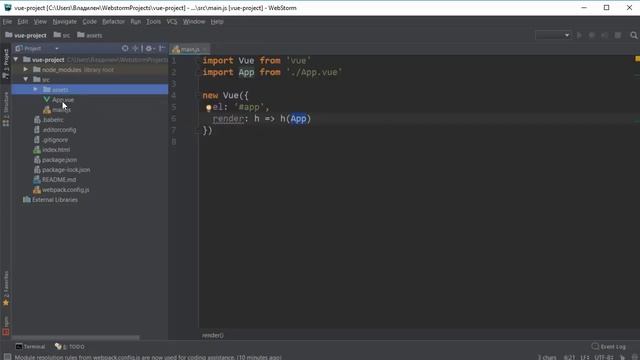Open the Window menu
The height and width of the screenshot is (360, 640).
coord(194,22)
